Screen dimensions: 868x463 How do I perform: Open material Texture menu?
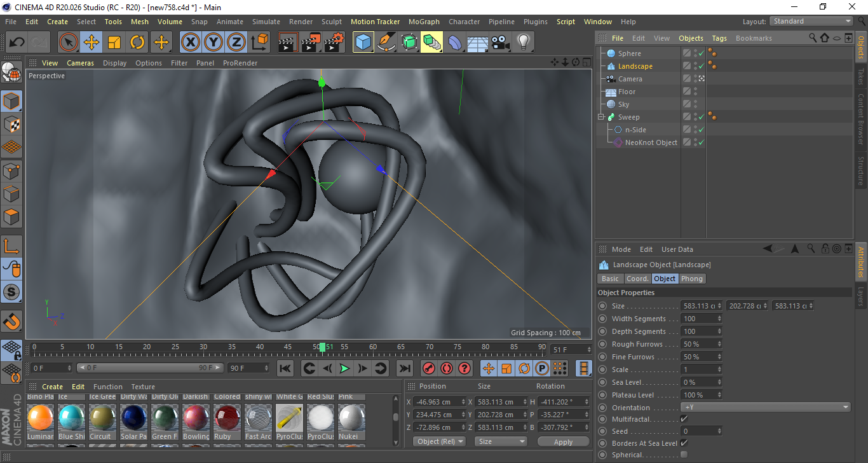[x=143, y=387]
